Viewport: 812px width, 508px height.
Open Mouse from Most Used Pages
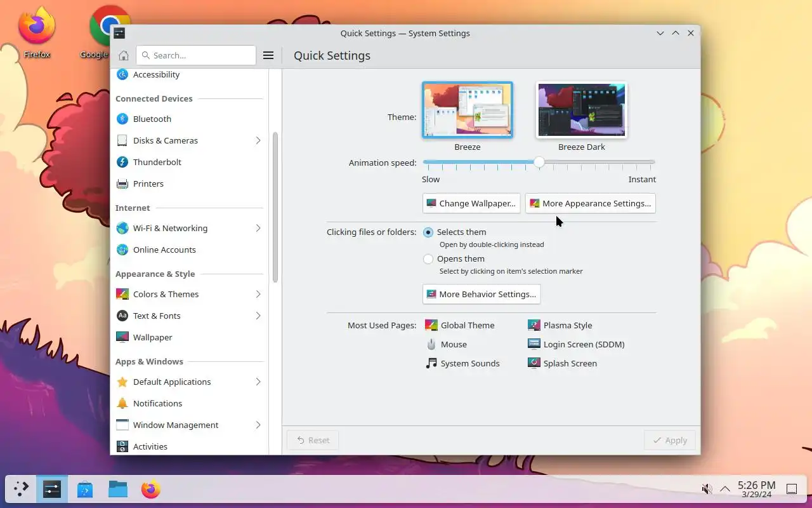point(446,344)
